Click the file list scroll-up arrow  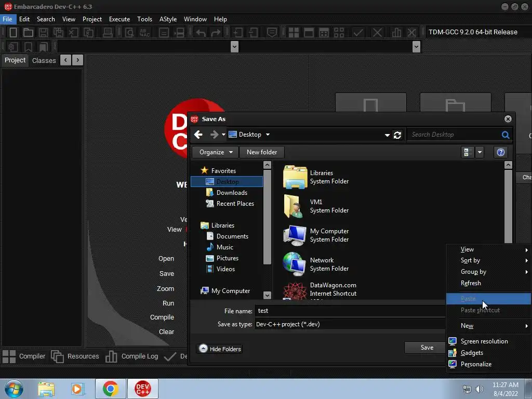click(508, 165)
